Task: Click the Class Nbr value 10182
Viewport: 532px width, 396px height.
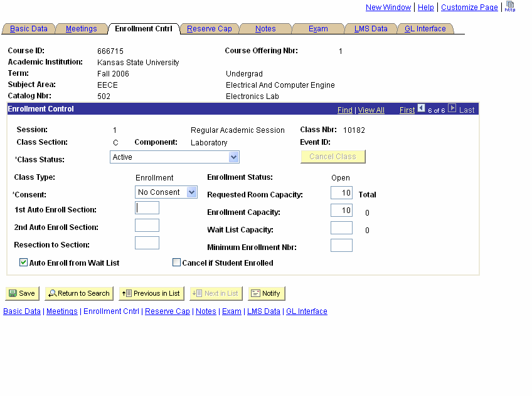Action: [354, 130]
